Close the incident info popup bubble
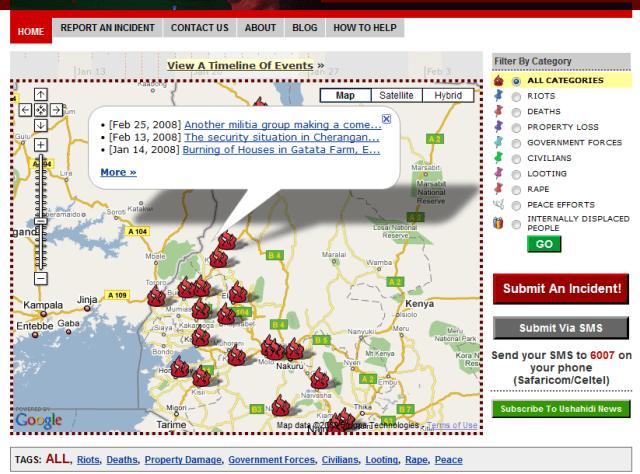This screenshot has width=640, height=474. click(x=387, y=118)
